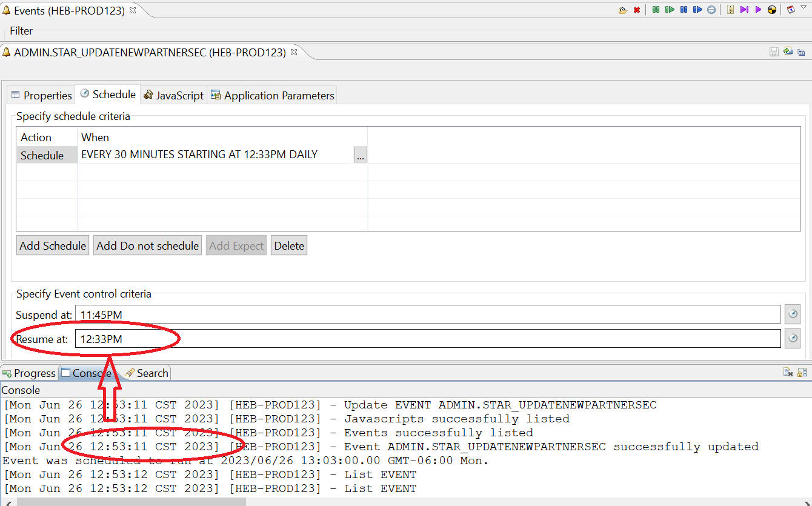
Task: Open the clock picker beside Suspend at field
Action: pos(793,314)
